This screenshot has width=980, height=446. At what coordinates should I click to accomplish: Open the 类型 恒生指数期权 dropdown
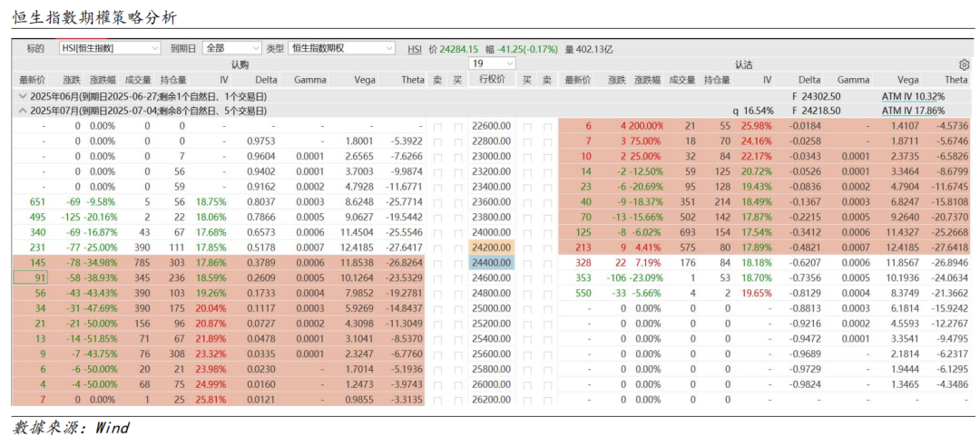[x=342, y=48]
